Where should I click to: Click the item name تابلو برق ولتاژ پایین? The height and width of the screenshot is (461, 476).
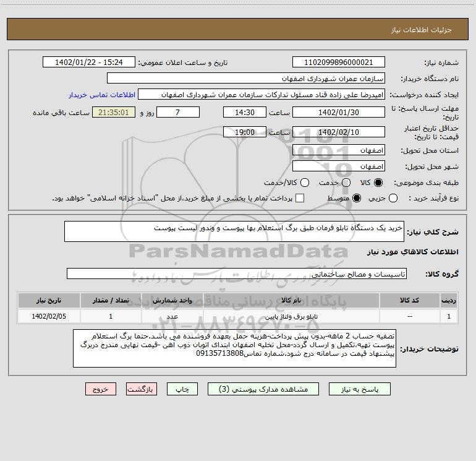click(x=291, y=317)
